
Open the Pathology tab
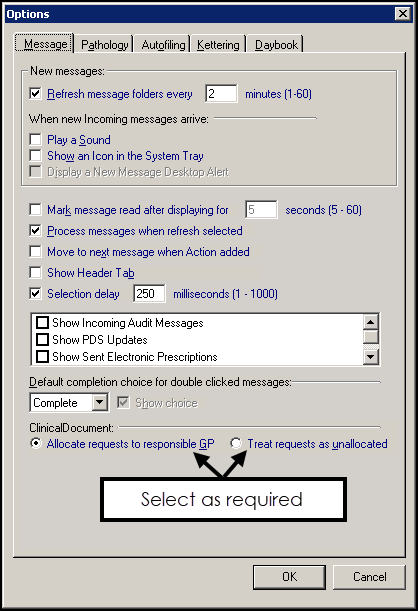tap(104, 45)
